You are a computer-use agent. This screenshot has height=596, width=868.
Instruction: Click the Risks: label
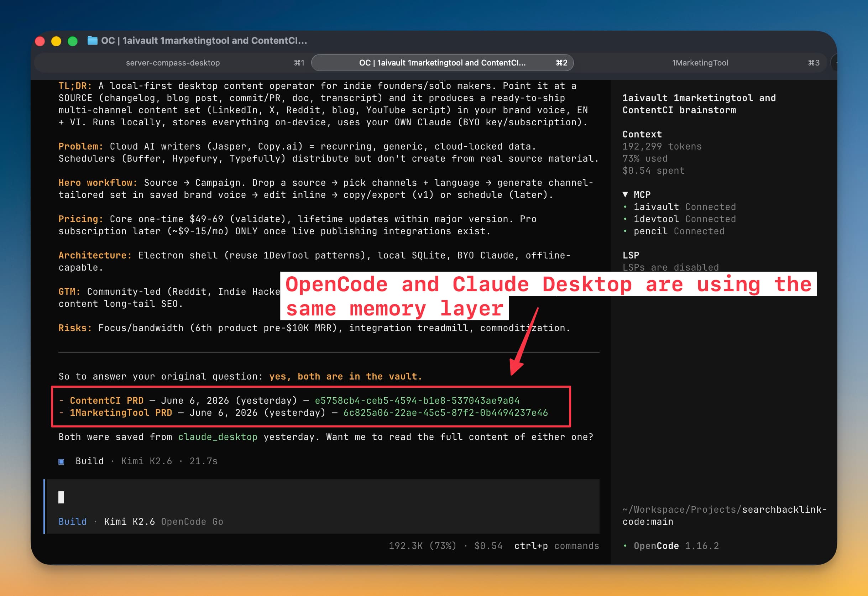[x=75, y=328]
